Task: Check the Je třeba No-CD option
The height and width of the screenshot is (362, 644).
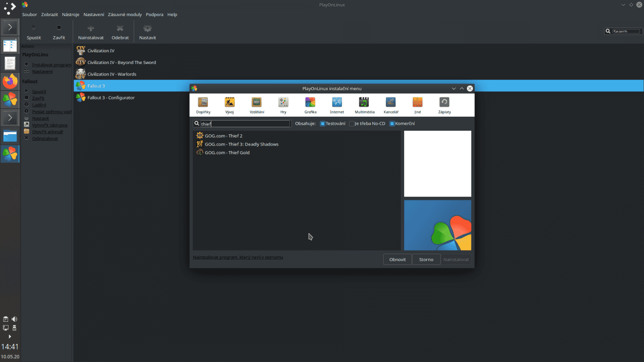Action: 352,123
